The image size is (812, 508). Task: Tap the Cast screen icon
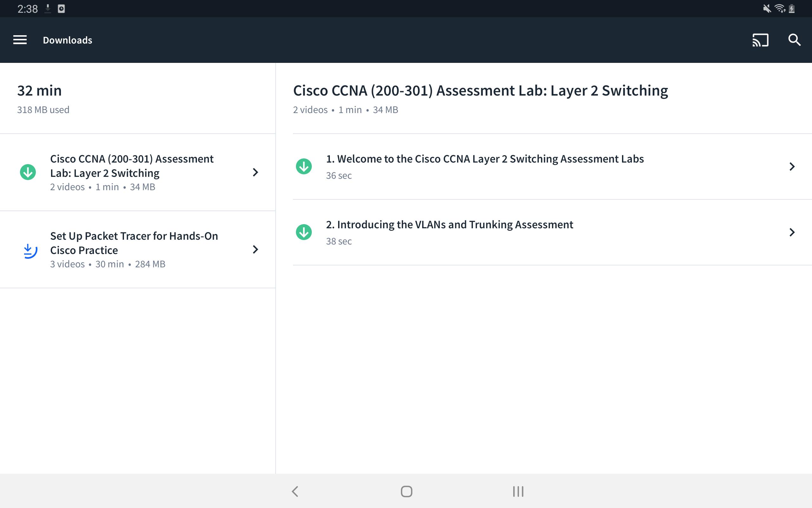[760, 40]
